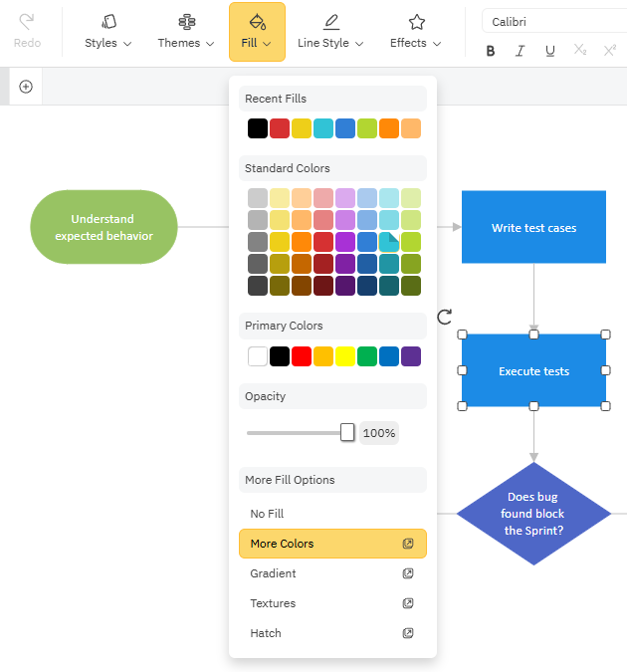Click the Opacity slider handle
This screenshot has height=672, width=627.
(347, 432)
